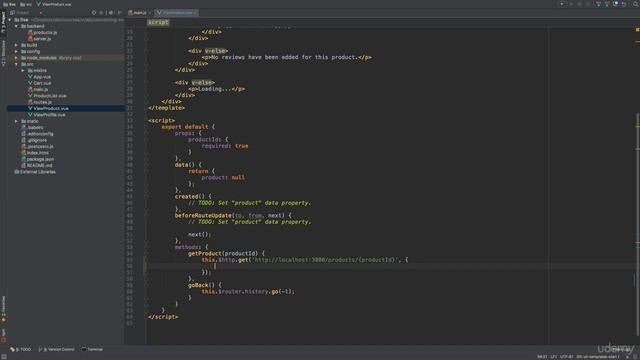The image size is (640, 360).
Task: Close the ViewProduct.vue editor tab
Action: [x=196, y=13]
